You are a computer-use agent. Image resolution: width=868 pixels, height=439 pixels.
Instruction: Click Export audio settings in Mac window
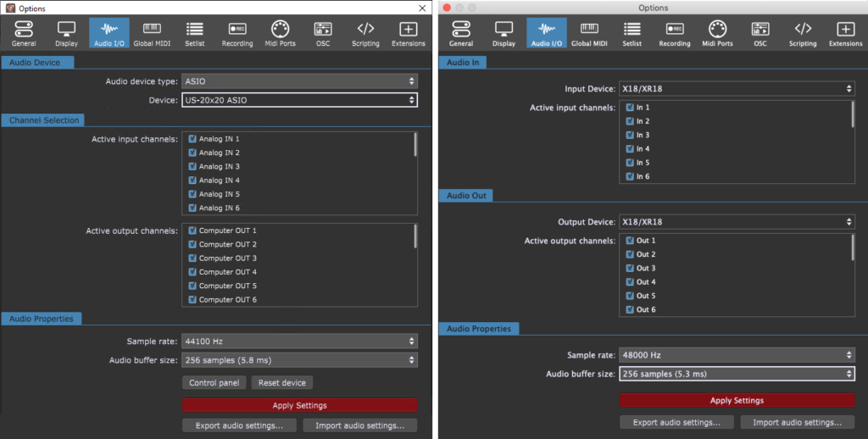[x=676, y=422]
